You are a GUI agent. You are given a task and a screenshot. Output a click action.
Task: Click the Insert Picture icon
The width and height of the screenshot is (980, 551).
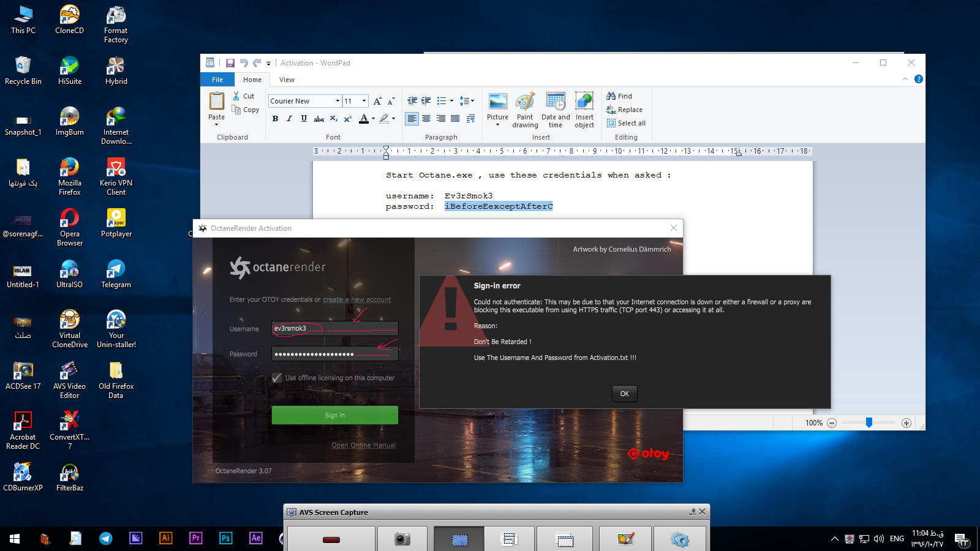point(497,102)
